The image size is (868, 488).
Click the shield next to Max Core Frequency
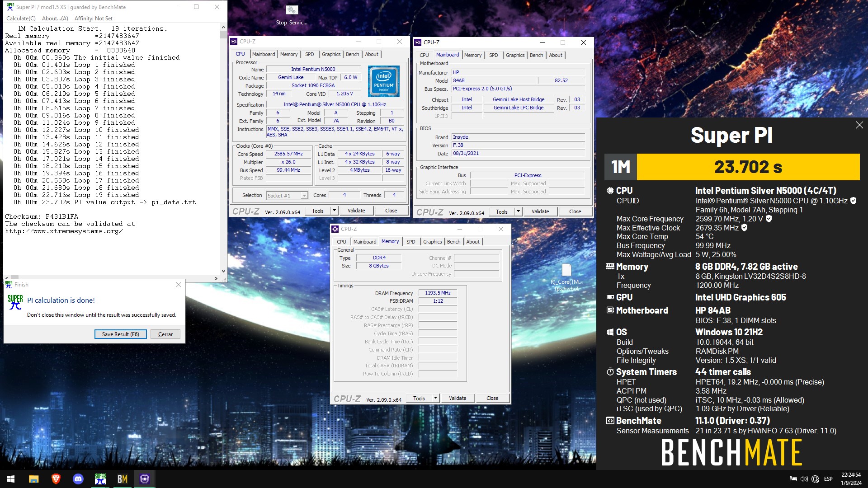(769, 219)
